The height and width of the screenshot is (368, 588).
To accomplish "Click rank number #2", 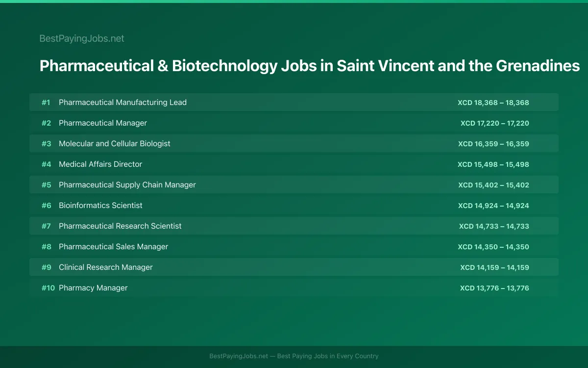I will (46, 123).
